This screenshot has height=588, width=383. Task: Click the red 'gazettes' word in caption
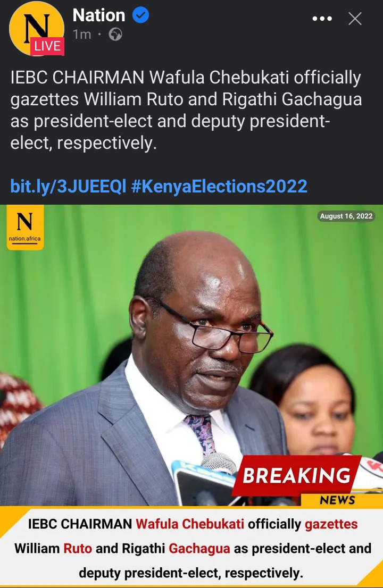(x=331, y=524)
